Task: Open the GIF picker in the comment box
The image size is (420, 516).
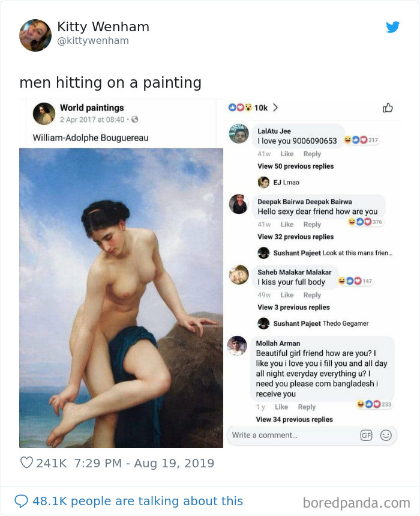Action: (367, 435)
